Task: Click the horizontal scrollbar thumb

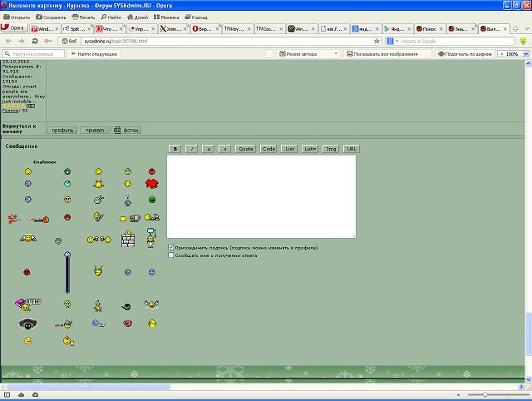Action: pos(89,387)
